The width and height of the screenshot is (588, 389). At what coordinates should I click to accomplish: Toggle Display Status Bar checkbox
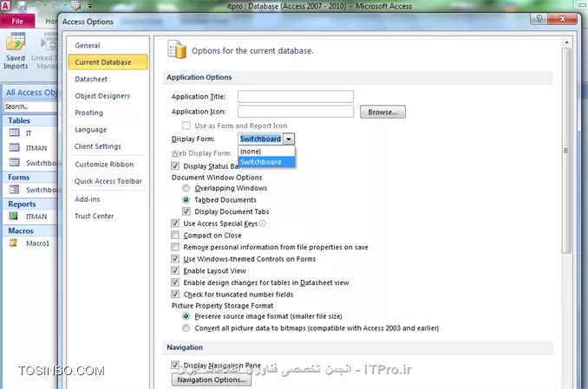coord(175,166)
